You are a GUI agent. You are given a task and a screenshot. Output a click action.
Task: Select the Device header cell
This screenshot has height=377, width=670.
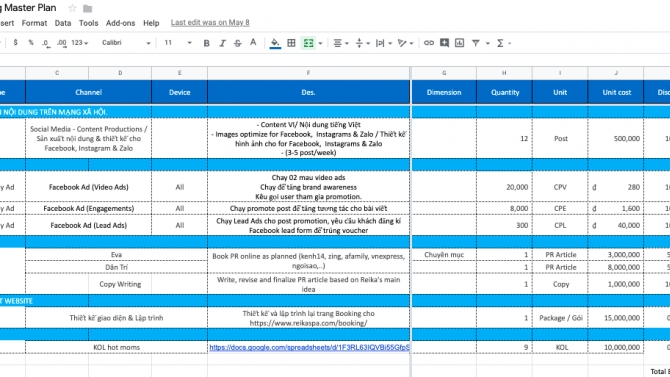tap(179, 92)
